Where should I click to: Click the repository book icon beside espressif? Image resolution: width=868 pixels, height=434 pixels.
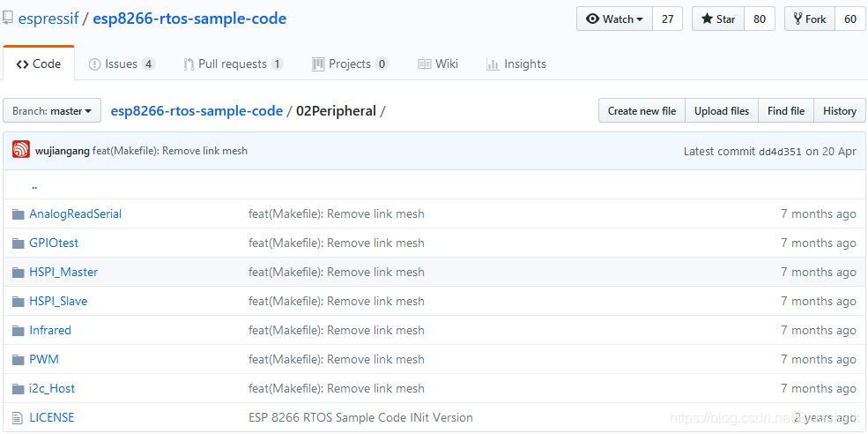point(7,19)
